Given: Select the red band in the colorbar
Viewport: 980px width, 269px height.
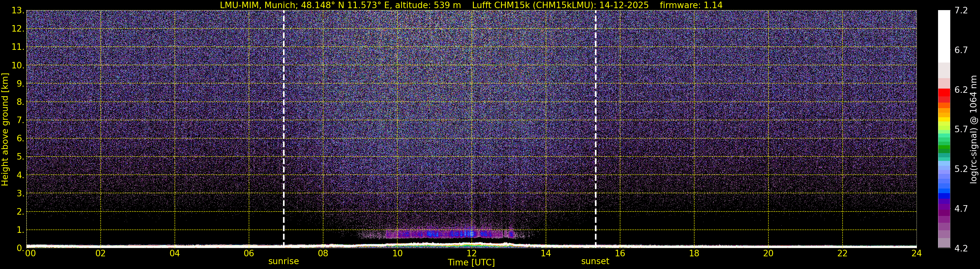Looking at the screenshot, I should point(944,92).
